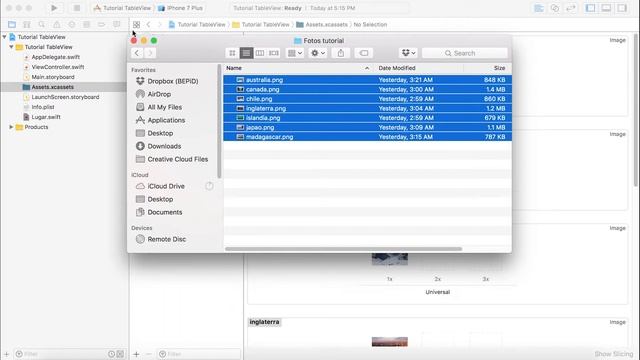Click Show Slicing button in asset catalog
This screenshot has height=360, width=640.
(x=613, y=354)
